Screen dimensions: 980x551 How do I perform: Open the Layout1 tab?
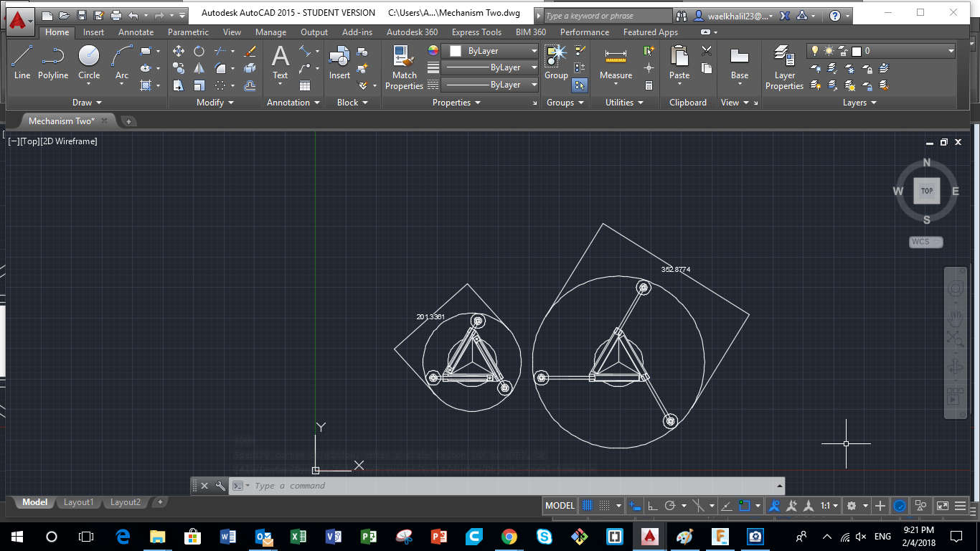coord(78,502)
